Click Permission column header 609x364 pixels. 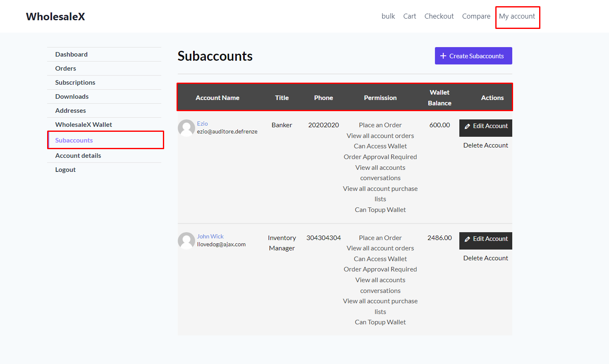pyautogui.click(x=380, y=98)
